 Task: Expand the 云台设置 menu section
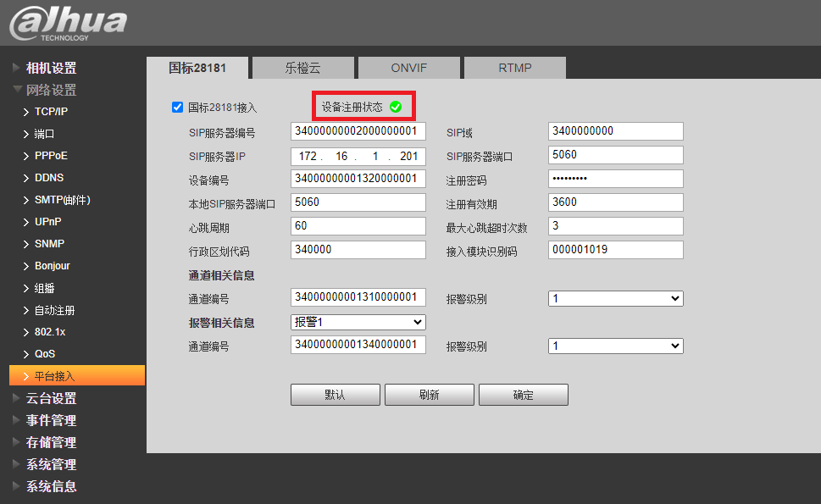51,398
